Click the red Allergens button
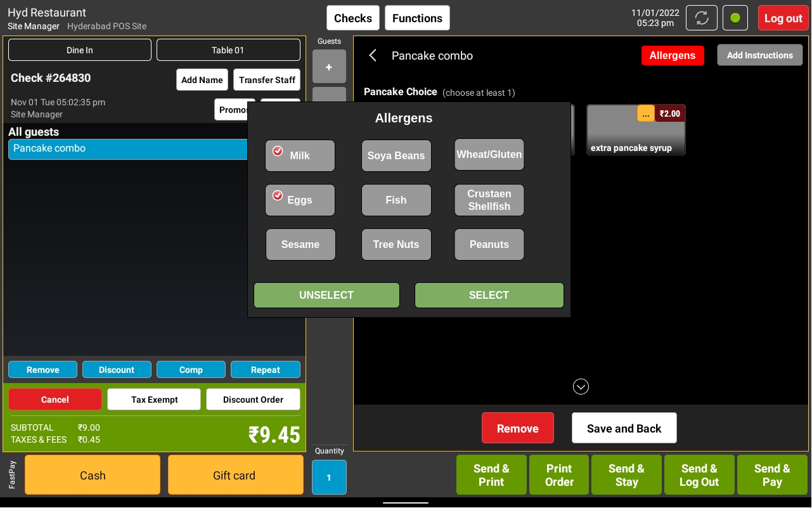Screen dimensions: 812x508 tap(672, 56)
